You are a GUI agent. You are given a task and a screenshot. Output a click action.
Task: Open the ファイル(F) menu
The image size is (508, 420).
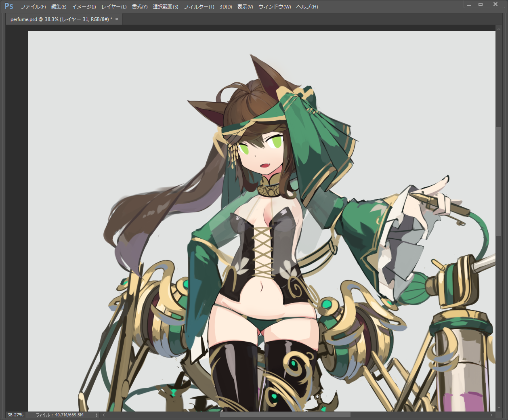[33, 7]
